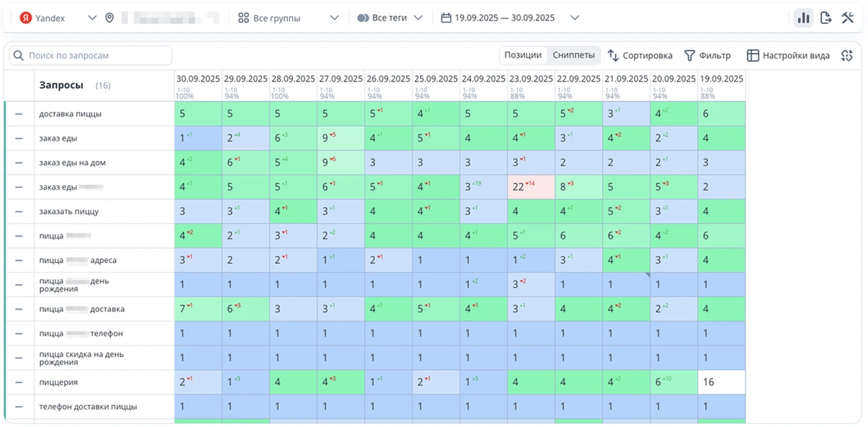Focus the Поиск по запросам search field
Viewport: 868px width, 427px height.
click(96, 55)
